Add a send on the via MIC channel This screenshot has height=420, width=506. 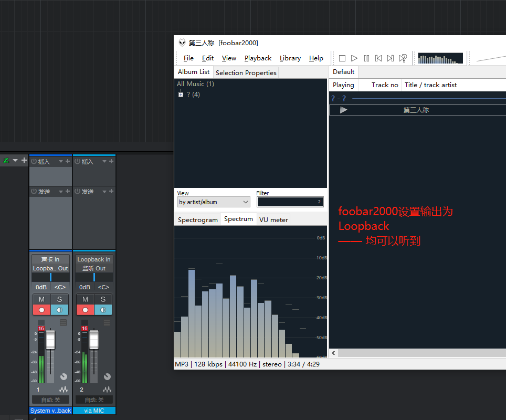click(x=111, y=192)
